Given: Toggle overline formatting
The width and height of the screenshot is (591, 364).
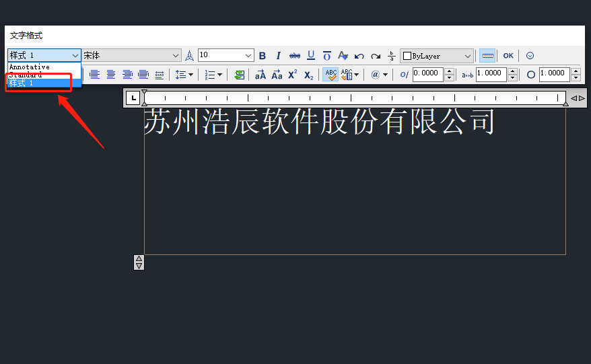Looking at the screenshot, I should pyautogui.click(x=326, y=56).
